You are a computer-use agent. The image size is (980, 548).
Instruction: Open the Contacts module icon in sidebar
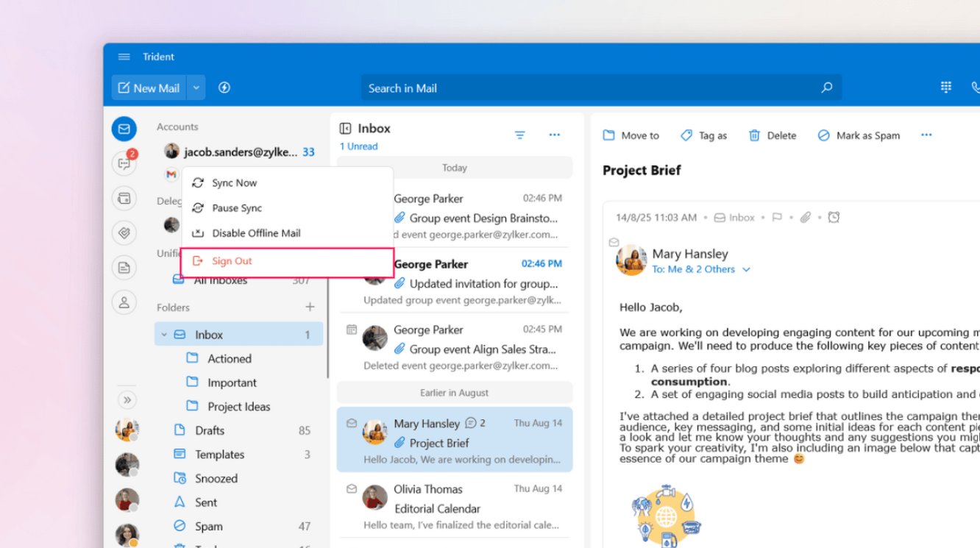coord(124,302)
